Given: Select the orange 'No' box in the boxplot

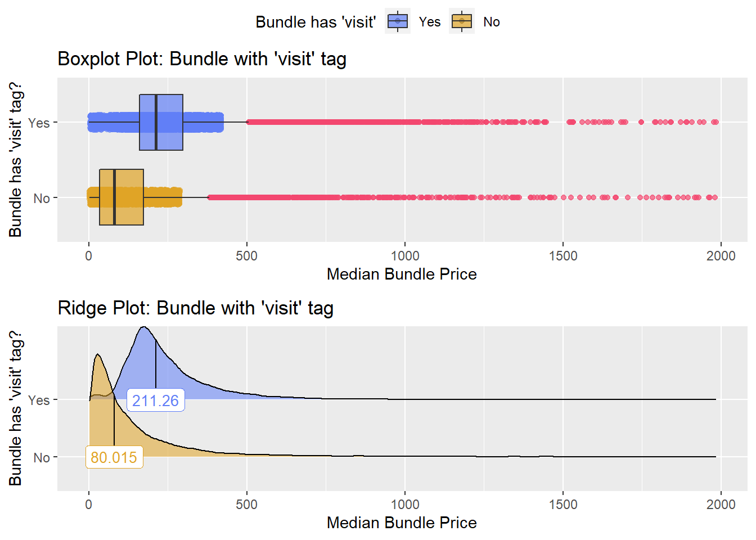Looking at the screenshot, I should click(121, 197).
